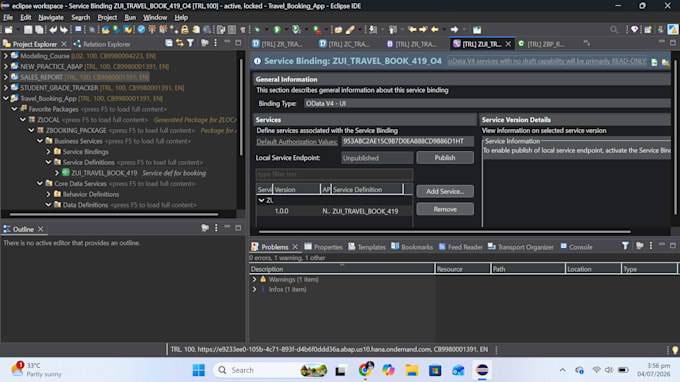Expand the Warnings (1 item) group

(x=255, y=280)
